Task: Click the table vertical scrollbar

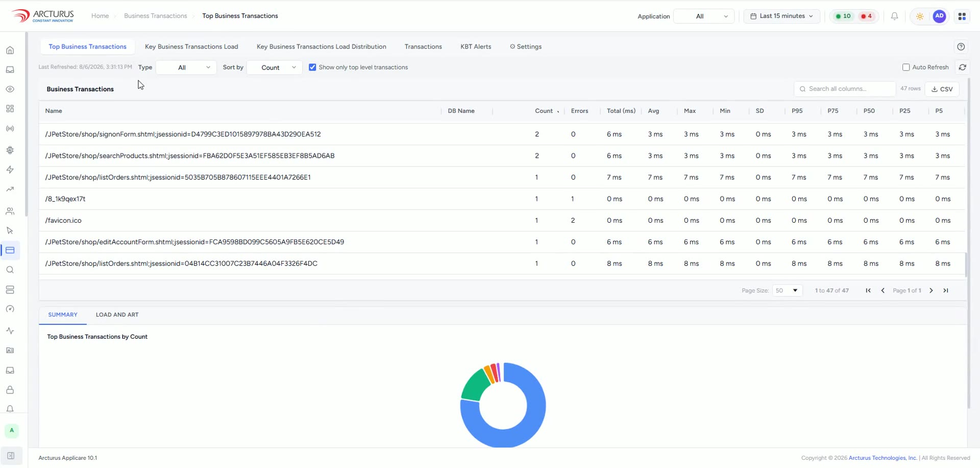Action: pyautogui.click(x=966, y=265)
